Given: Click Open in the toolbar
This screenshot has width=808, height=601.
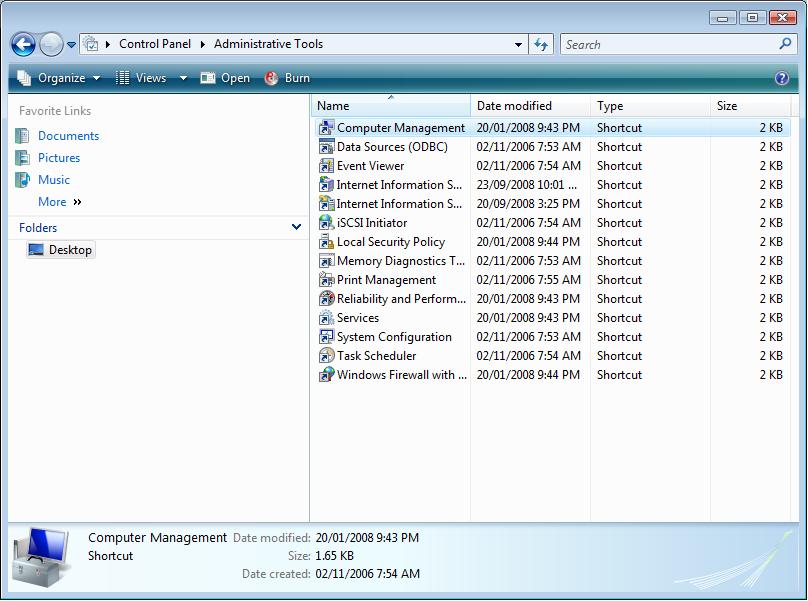Looking at the screenshot, I should point(225,78).
